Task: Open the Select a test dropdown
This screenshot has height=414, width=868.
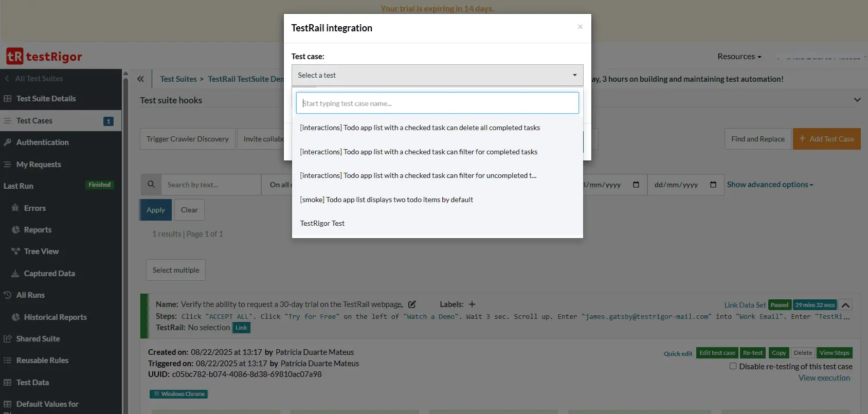Action: [x=437, y=75]
